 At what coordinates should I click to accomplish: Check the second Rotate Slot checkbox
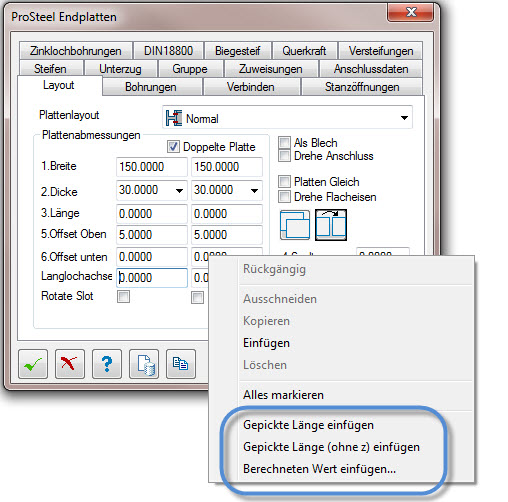click(197, 297)
